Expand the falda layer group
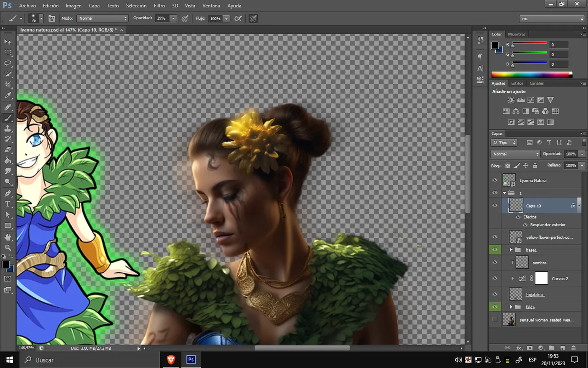 [x=511, y=307]
